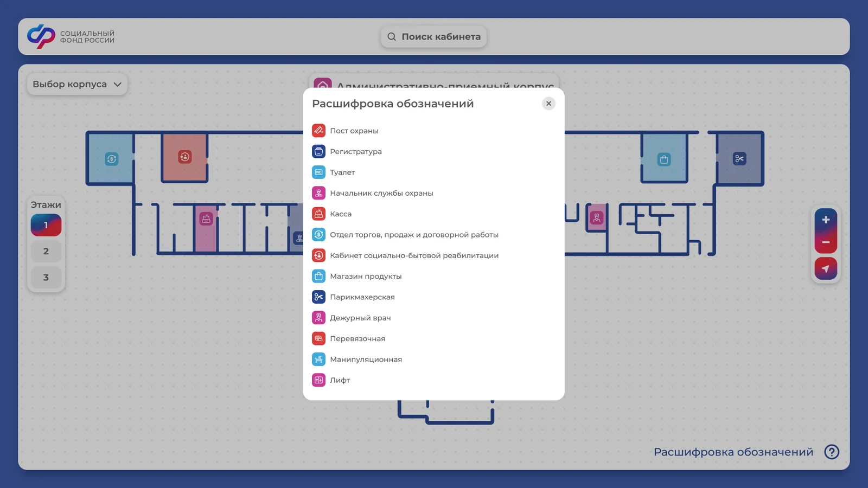
Task: Click the Дежурный врач legend text
Action: click(x=360, y=318)
